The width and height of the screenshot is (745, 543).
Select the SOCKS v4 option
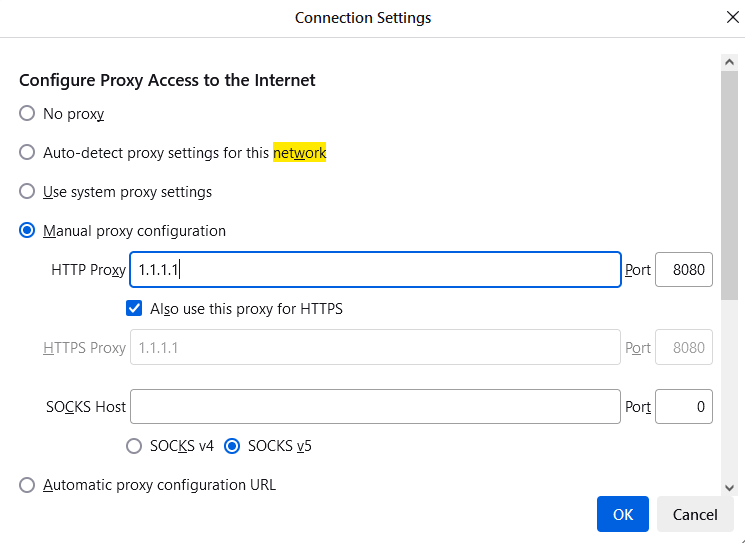tap(134, 446)
